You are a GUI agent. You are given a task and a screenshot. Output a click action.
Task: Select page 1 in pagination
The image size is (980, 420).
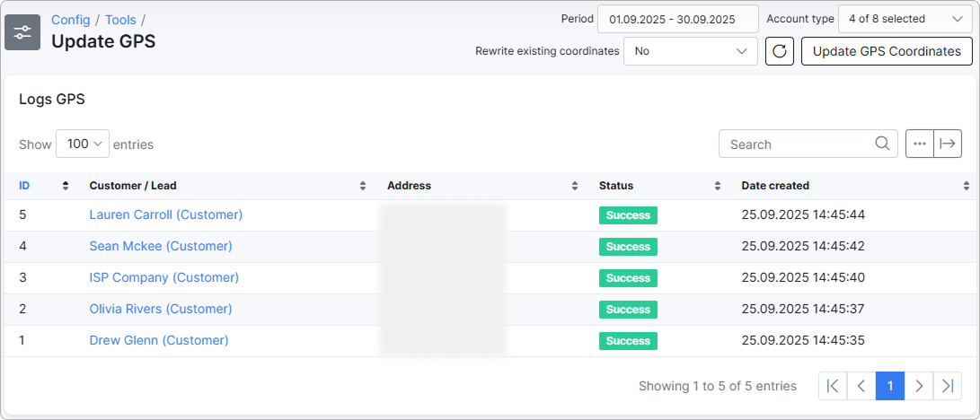[889, 386]
